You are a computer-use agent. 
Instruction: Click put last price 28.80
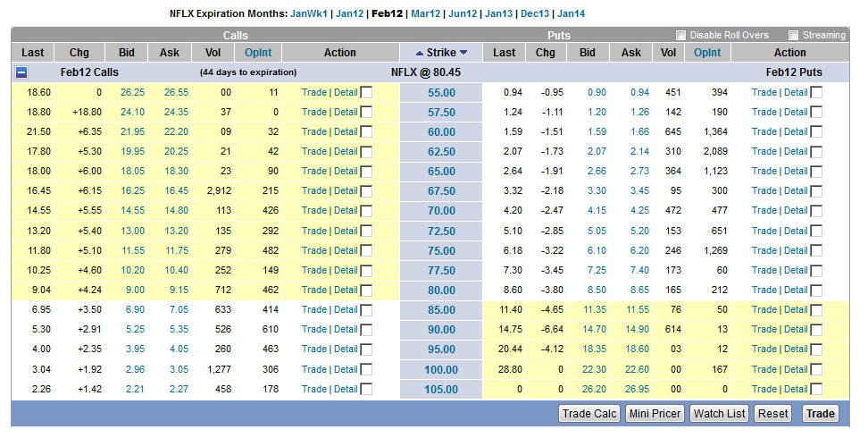pyautogui.click(x=510, y=369)
